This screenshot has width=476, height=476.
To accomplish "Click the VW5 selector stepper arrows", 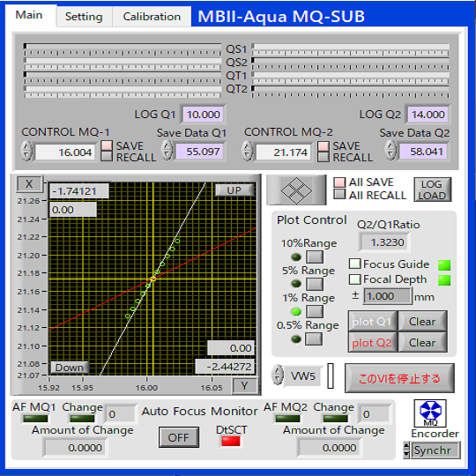I will (x=278, y=375).
